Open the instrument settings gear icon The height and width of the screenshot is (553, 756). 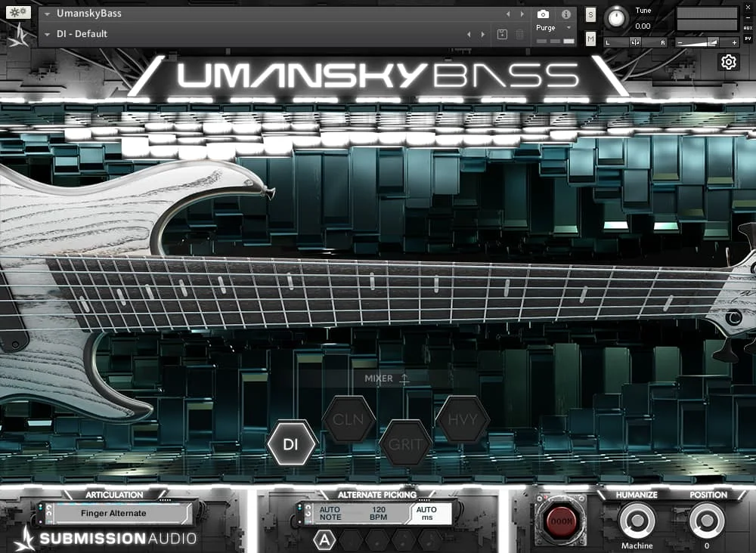click(x=728, y=62)
